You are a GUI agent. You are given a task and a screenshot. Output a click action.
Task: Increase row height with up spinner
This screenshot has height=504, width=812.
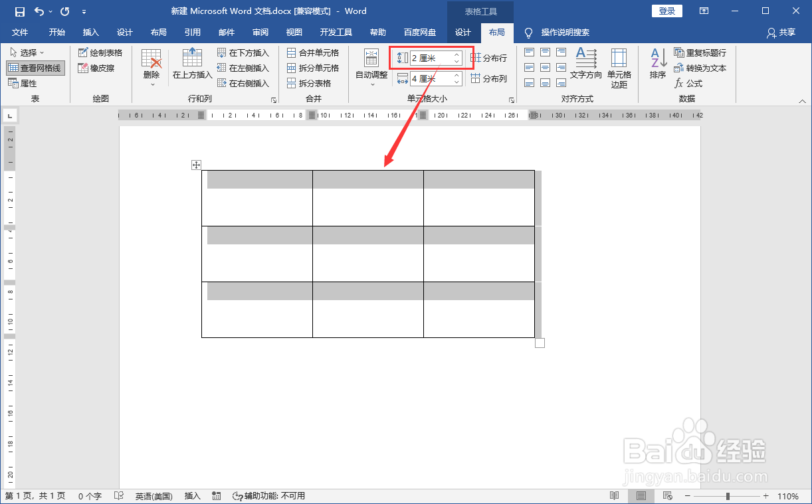click(x=457, y=55)
